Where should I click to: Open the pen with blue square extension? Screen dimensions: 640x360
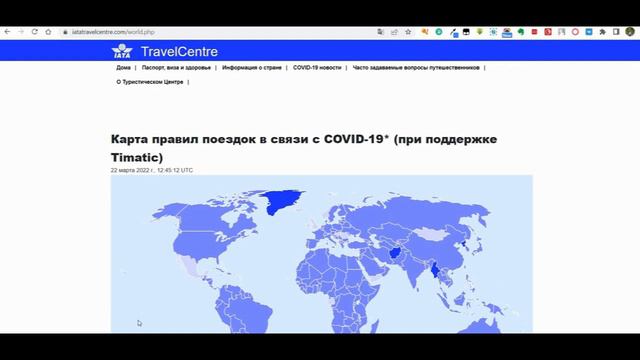click(454, 33)
